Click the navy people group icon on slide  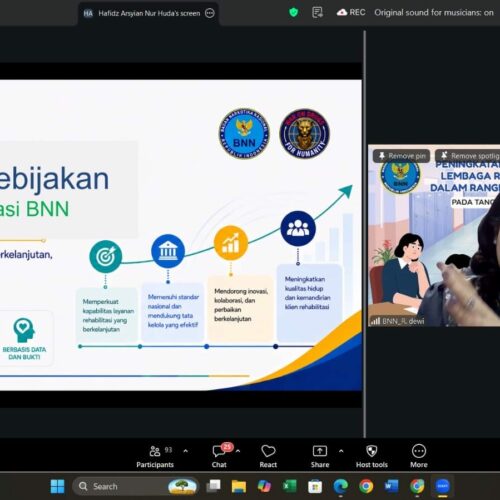[298, 228]
